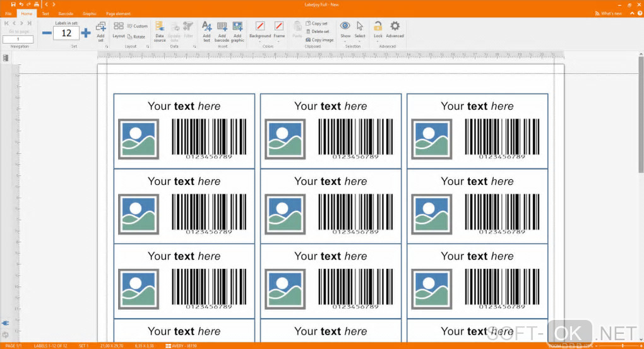The height and width of the screenshot is (349, 644).
Task: Choose Custom layout
Action: [137, 26]
